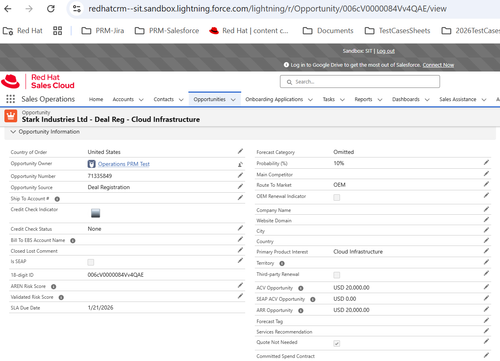Switch to the Tasks tab

(x=328, y=99)
